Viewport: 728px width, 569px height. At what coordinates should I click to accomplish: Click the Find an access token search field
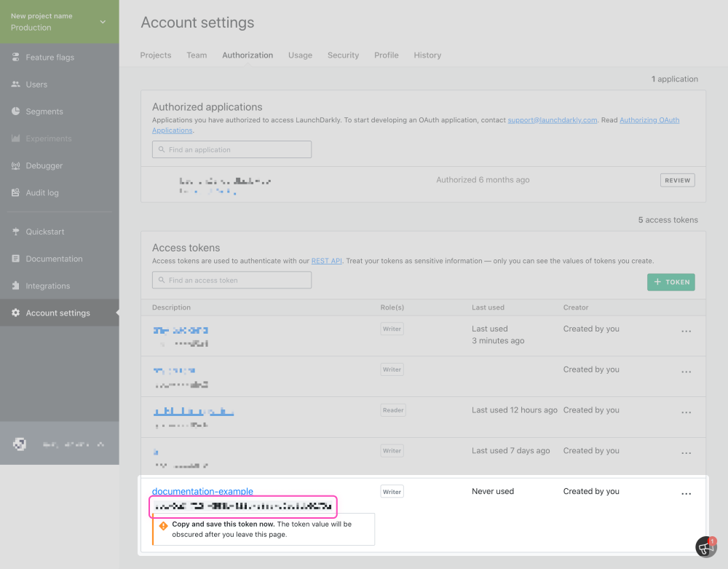pyautogui.click(x=232, y=280)
